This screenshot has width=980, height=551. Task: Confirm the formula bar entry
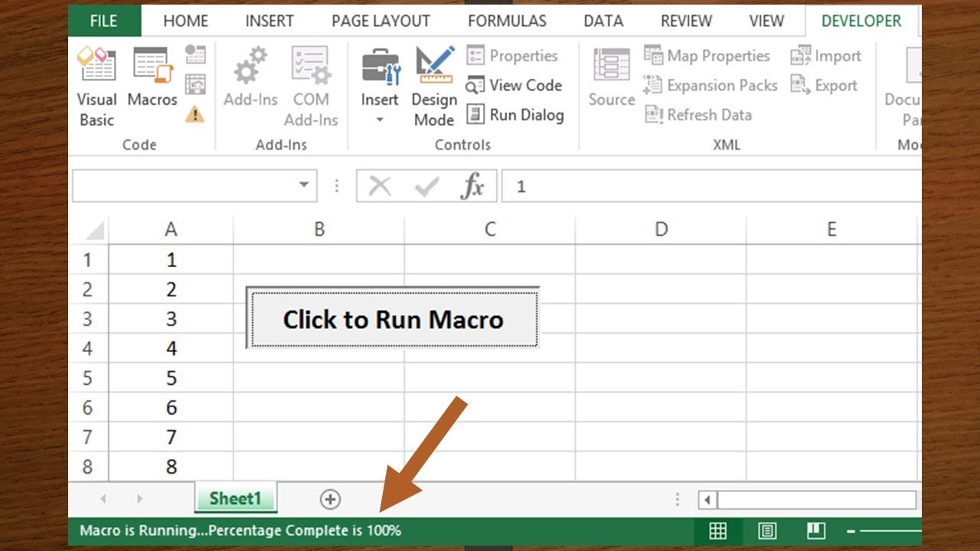426,186
